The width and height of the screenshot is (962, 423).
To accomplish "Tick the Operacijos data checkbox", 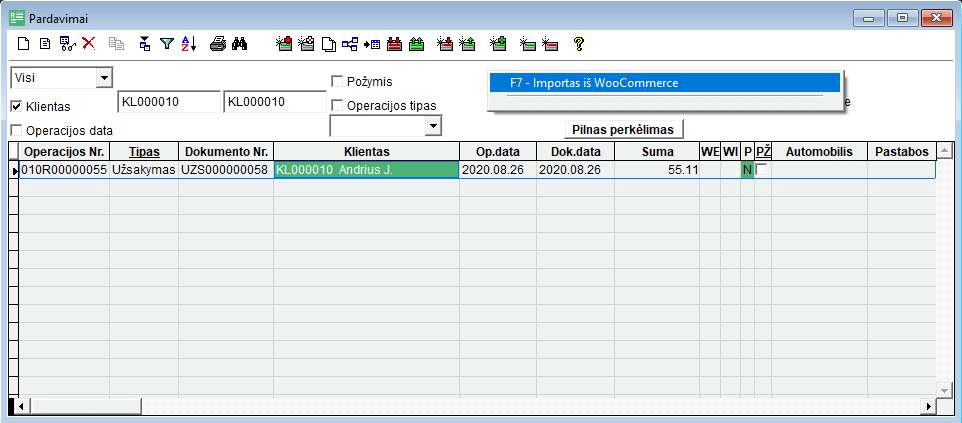I will pyautogui.click(x=16, y=130).
